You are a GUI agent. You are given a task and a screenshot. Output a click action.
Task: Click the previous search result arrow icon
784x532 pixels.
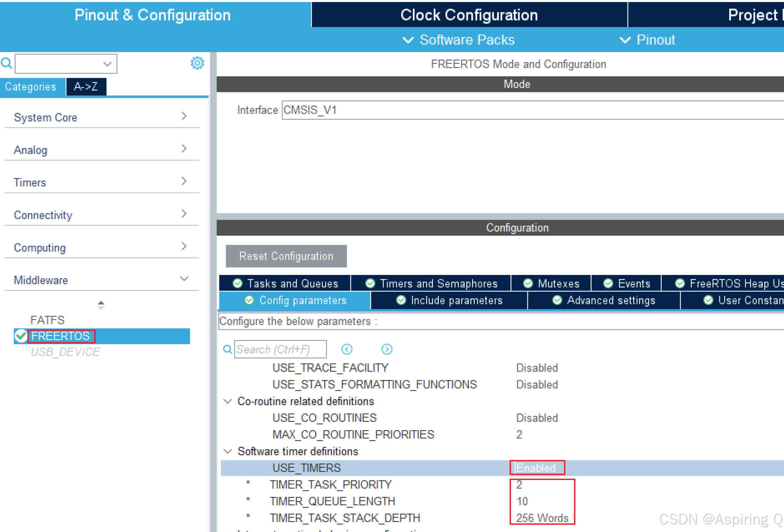point(347,349)
